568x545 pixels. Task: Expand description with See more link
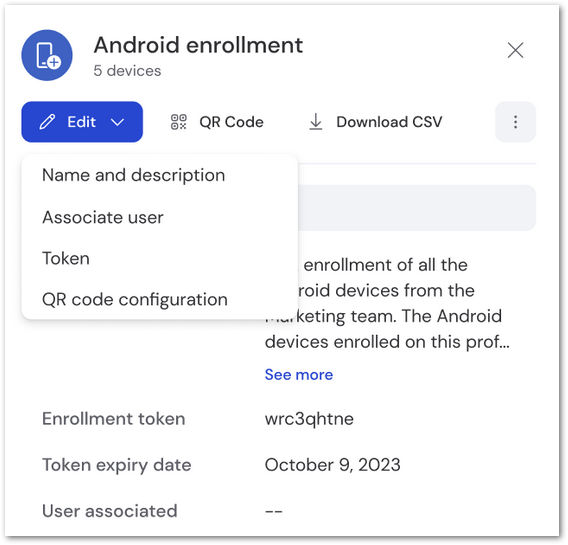click(298, 374)
